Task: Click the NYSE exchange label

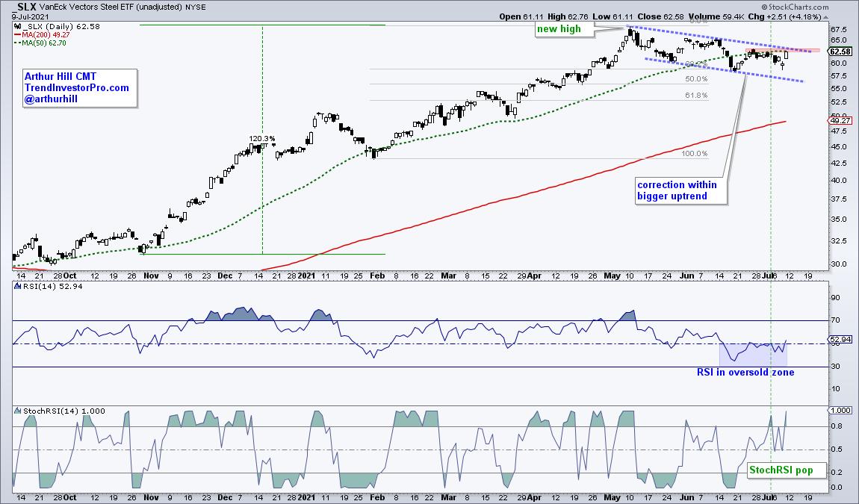Action: pos(194,7)
